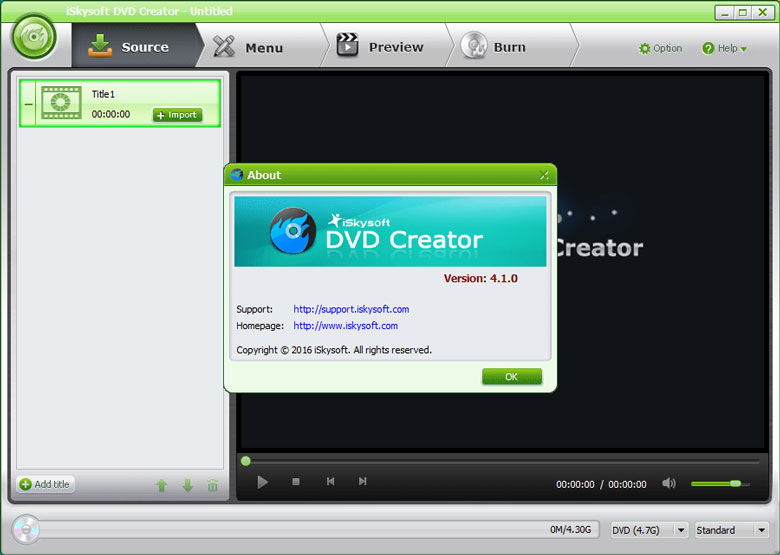Click the copyright 2016 iSkysoft text
The width and height of the screenshot is (780, 555).
pos(334,350)
